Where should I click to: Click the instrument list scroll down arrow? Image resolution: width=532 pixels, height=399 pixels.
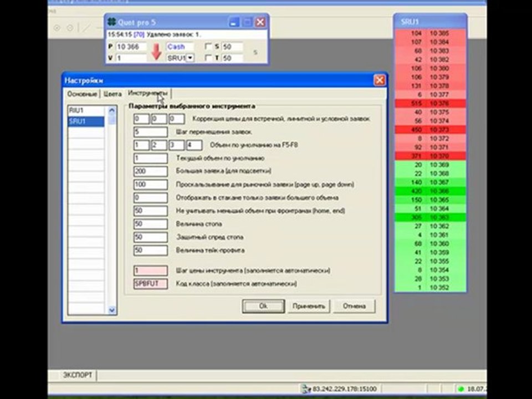point(111,310)
